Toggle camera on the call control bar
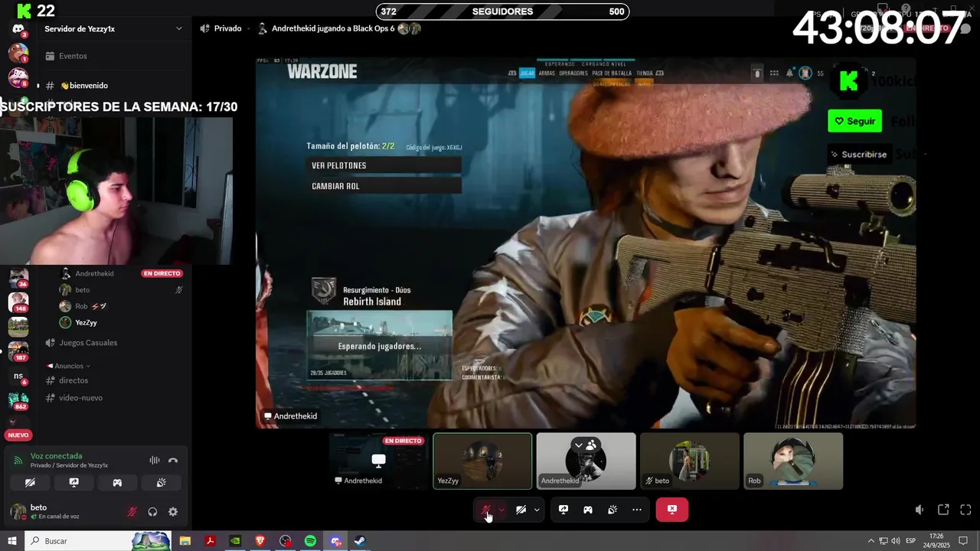The image size is (980, 551). [521, 510]
